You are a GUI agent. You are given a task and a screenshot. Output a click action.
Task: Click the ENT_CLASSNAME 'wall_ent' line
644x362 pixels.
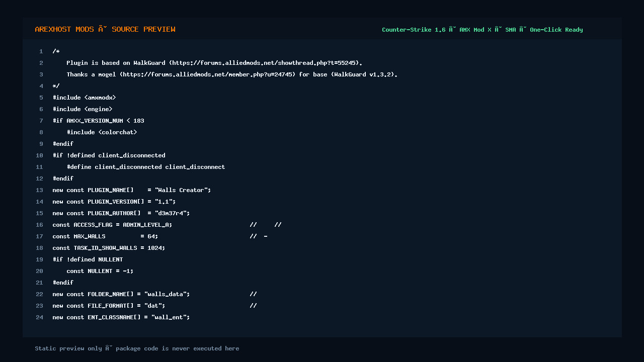121,317
